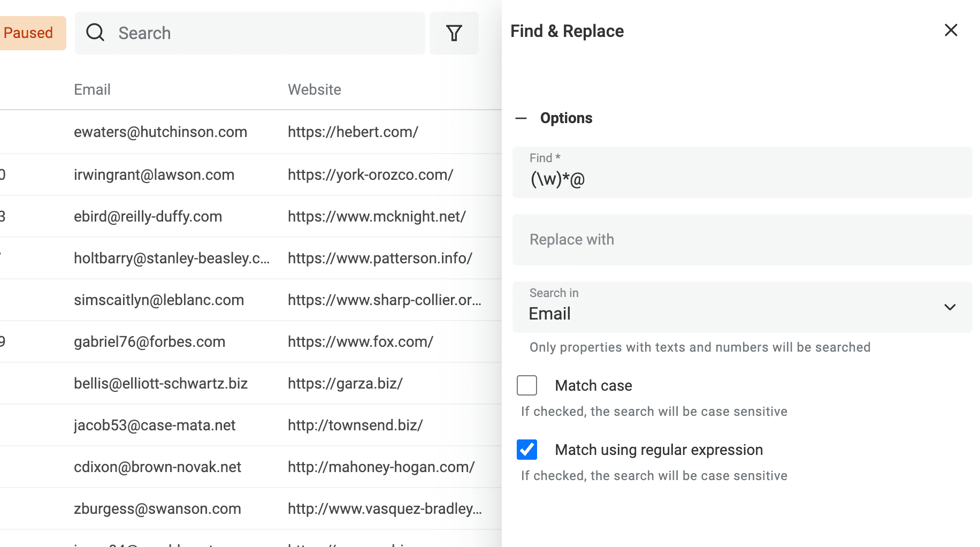This screenshot has width=980, height=547.
Task: Click the Paused status badge
Action: (28, 33)
